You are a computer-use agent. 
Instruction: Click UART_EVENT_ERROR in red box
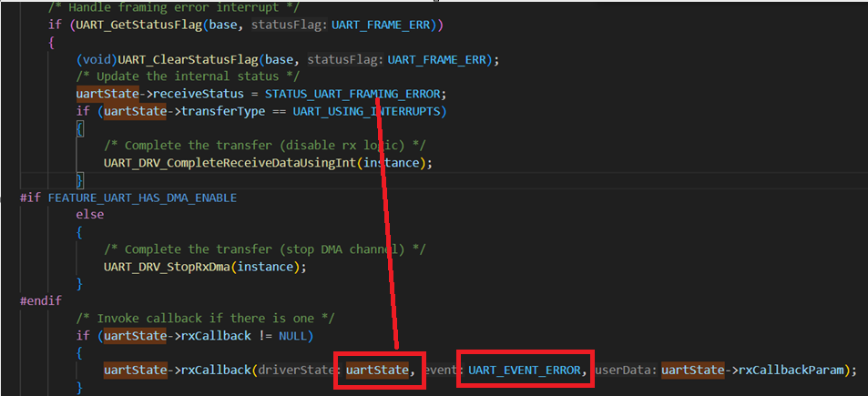click(526, 370)
